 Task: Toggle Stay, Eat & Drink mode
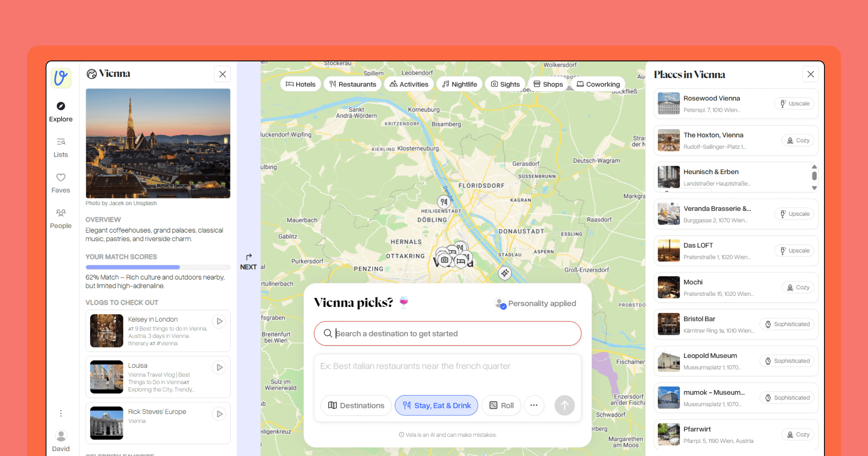coord(436,405)
